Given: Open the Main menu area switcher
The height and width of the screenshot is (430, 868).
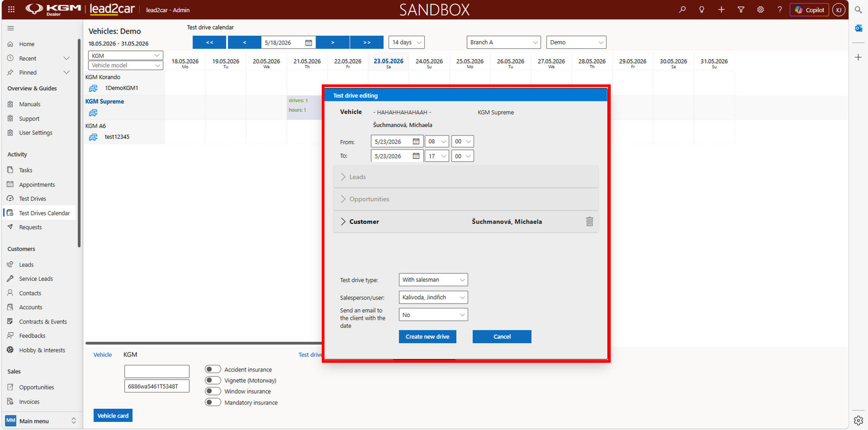Looking at the screenshot, I should tap(41, 421).
